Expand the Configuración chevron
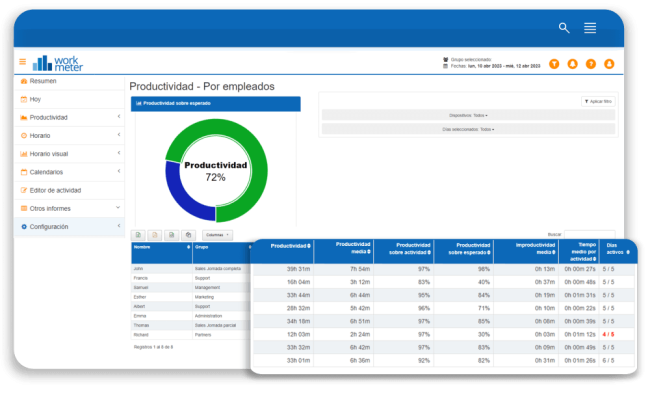The height and width of the screenshot is (395, 650). click(119, 226)
